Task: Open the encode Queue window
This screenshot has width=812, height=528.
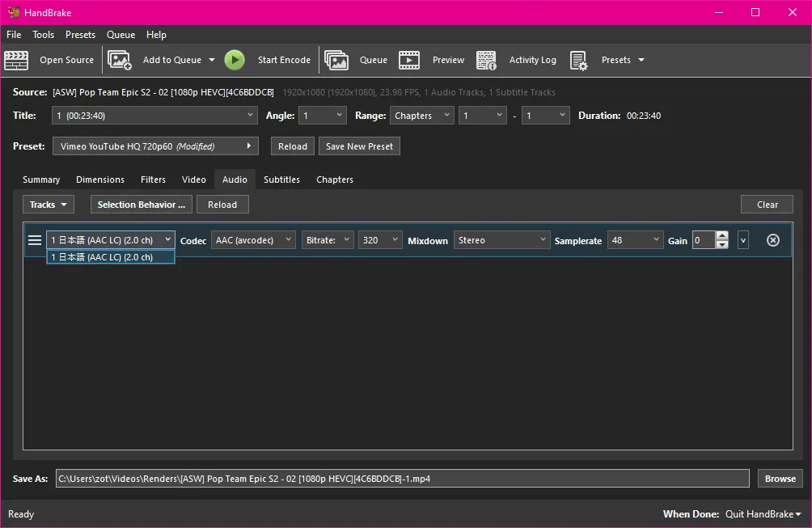Action: [x=361, y=60]
